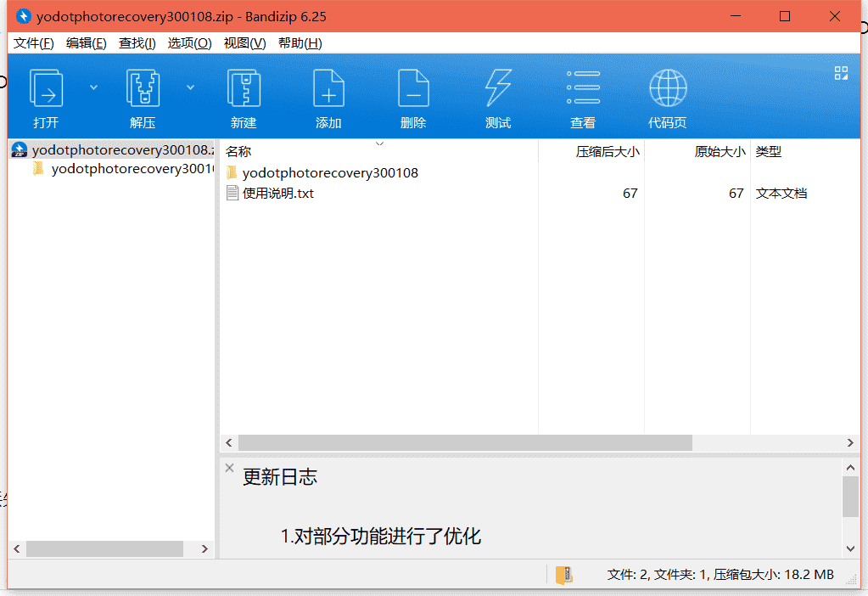Open the 文件(F) menu
This screenshot has height=596, width=868.
pyautogui.click(x=33, y=43)
